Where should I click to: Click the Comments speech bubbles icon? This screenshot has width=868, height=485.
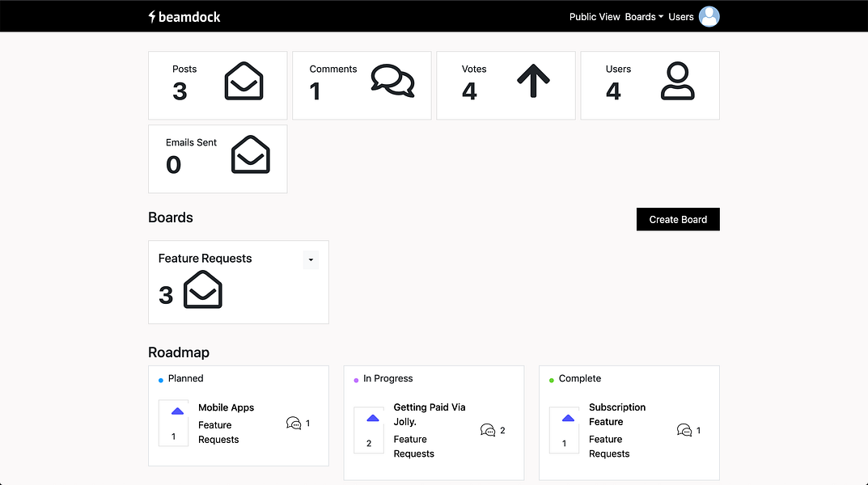pyautogui.click(x=392, y=82)
